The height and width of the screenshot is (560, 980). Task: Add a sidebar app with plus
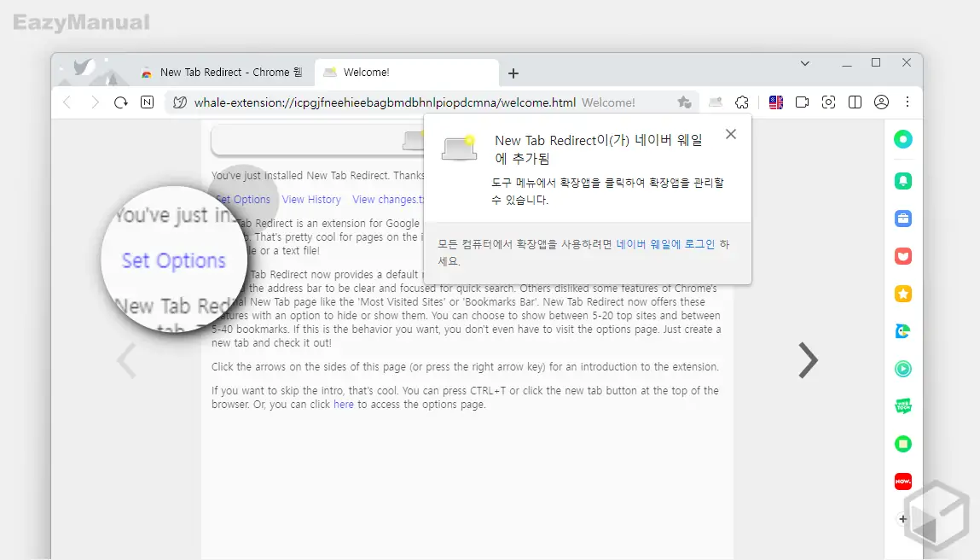pos(902,519)
